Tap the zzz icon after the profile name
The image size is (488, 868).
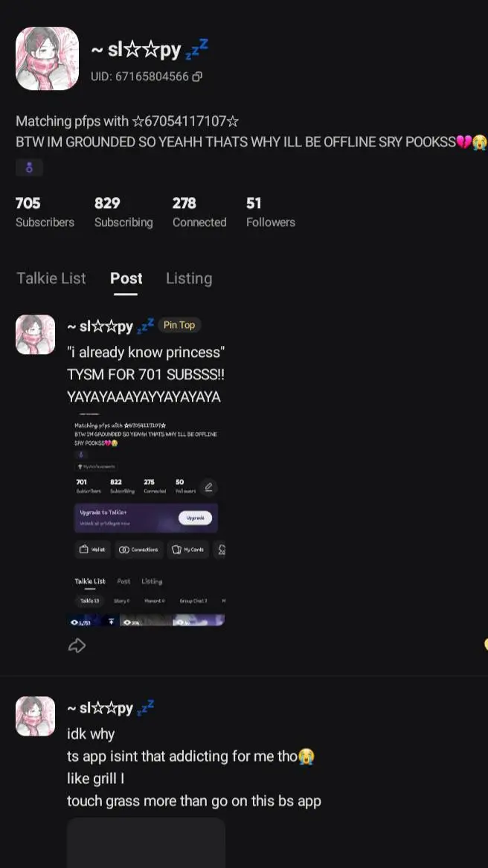tap(198, 48)
